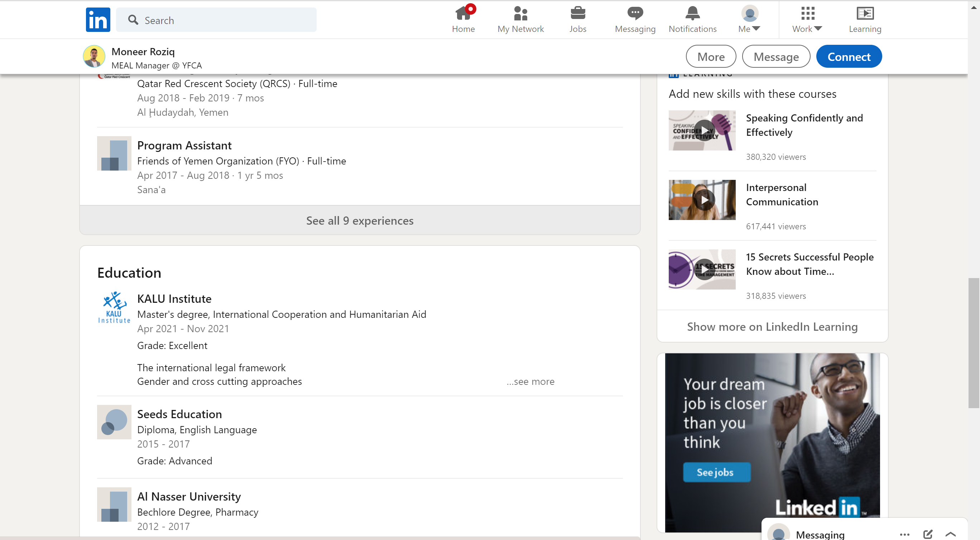Click compose message icon in Messaging bar
Viewport: 980px width, 540px height.
[927, 534]
